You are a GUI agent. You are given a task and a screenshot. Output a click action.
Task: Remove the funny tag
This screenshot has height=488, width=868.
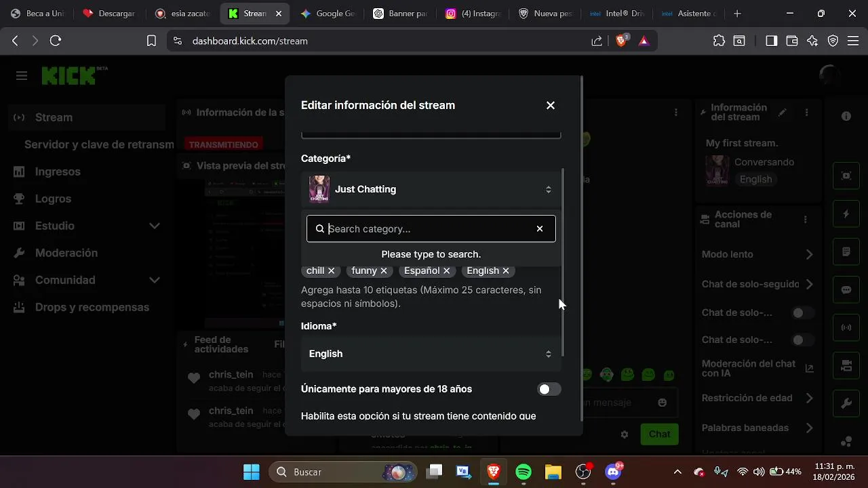tap(384, 270)
